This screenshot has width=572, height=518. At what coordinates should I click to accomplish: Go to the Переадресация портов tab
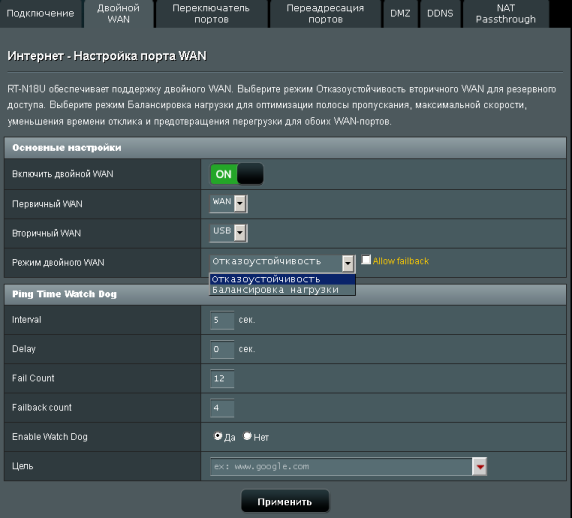pyautogui.click(x=325, y=13)
